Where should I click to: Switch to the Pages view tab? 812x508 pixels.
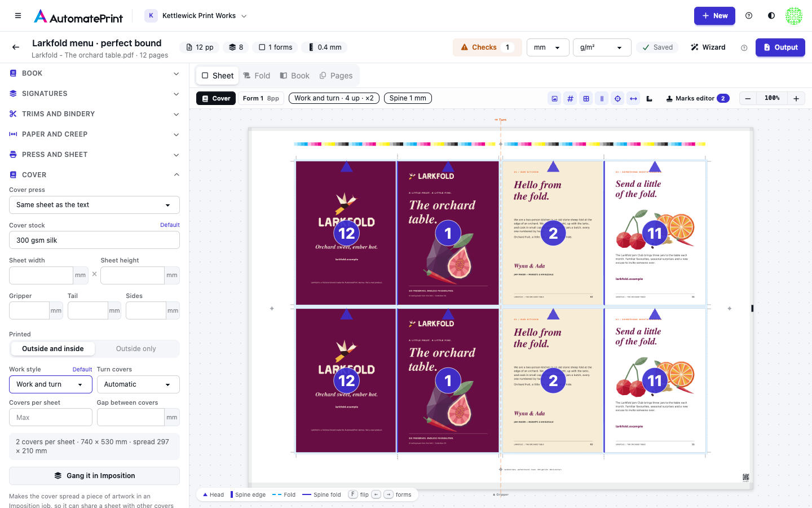click(x=336, y=76)
